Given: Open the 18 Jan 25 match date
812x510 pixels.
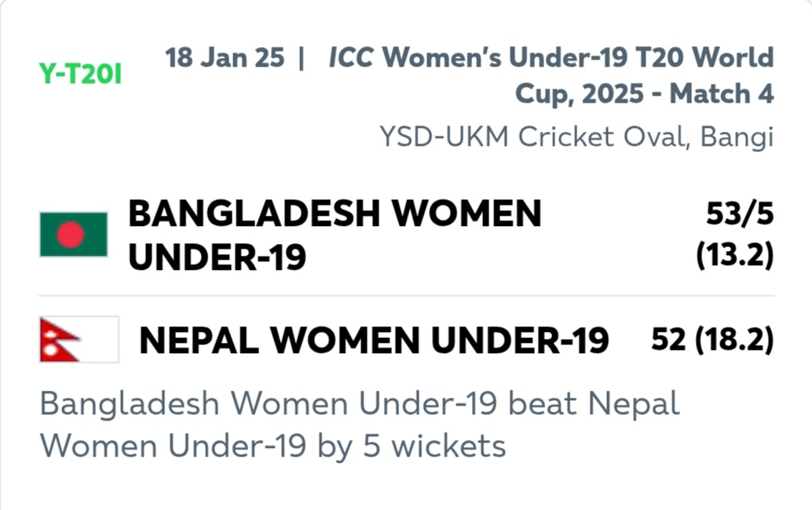Looking at the screenshot, I should pyautogui.click(x=225, y=57).
